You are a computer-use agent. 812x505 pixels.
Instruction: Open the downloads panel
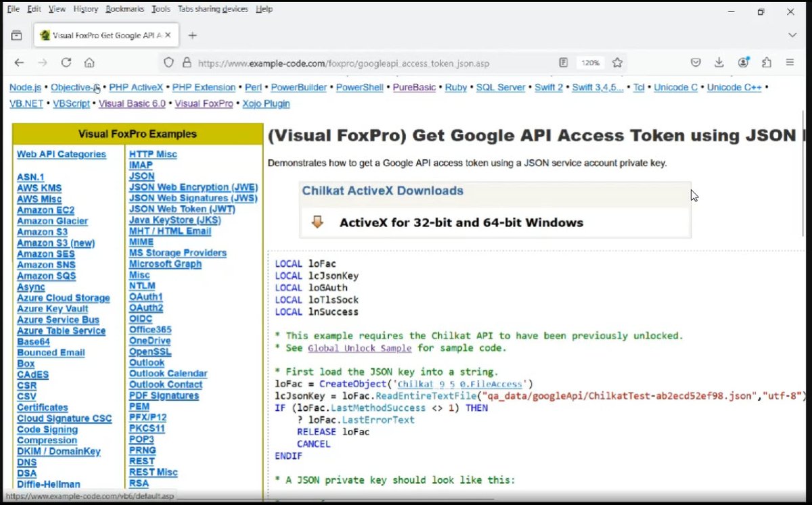719,62
